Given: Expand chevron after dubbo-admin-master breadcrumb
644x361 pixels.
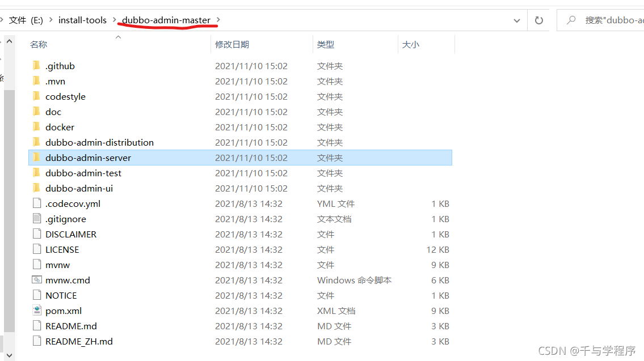Looking at the screenshot, I should point(218,20).
